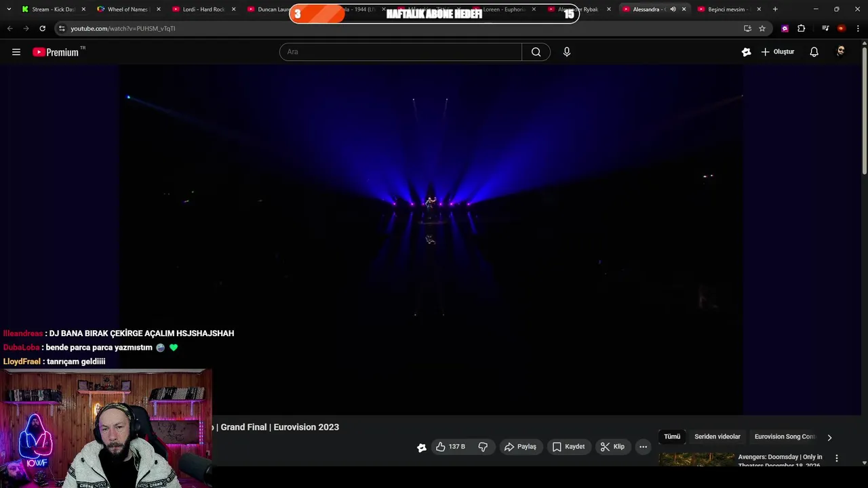
Task: Click the Avengers: Doomsday video thumbnail
Action: (x=696, y=460)
